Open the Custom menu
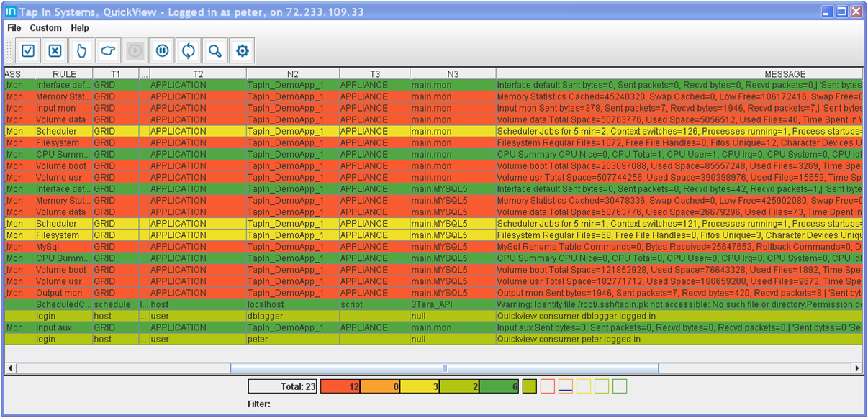Image resolution: width=868 pixels, height=418 pixels. coord(46,28)
